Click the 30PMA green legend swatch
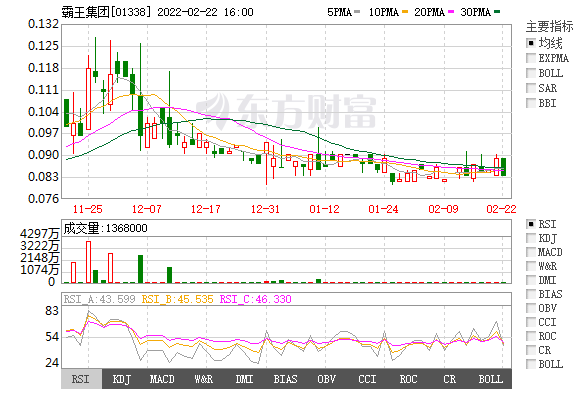This screenshot has height=402, width=581. [x=497, y=12]
